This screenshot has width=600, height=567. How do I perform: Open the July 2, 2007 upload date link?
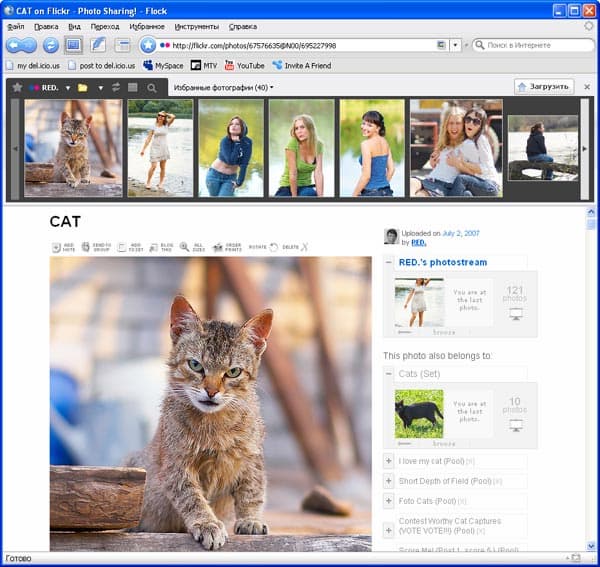[461, 233]
